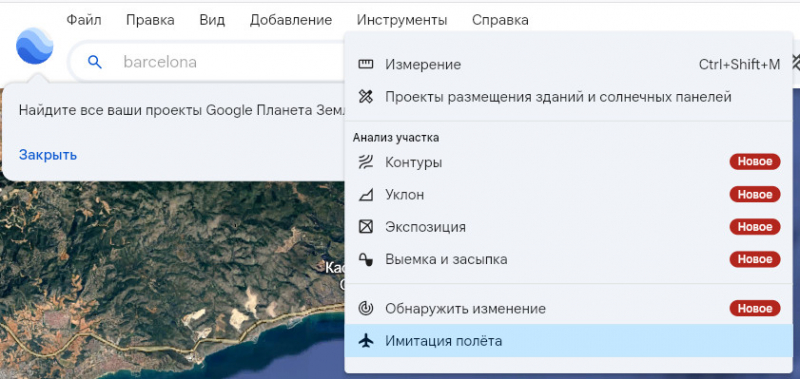Click the magnifier search icon
The image size is (800, 379).
95,62
